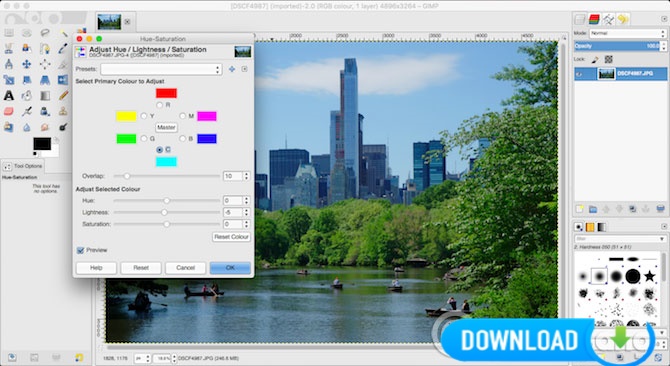The image size is (670, 366).
Task: Select the Scissors Select tool
Action: 9,48
